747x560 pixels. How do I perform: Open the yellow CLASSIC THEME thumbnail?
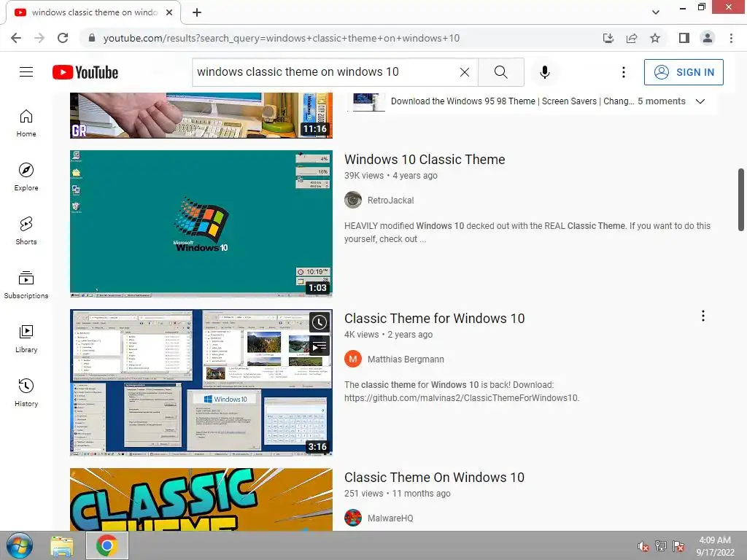(201, 499)
